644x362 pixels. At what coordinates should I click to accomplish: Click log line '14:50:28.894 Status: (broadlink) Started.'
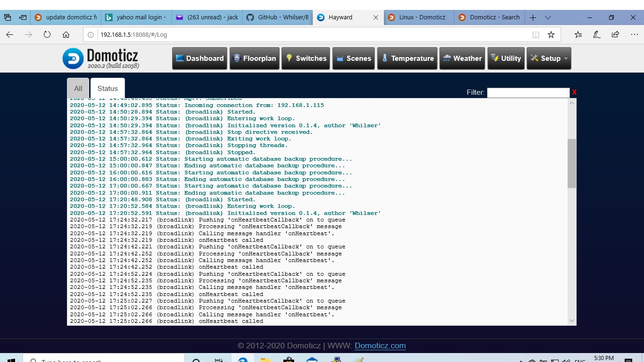coord(163,112)
